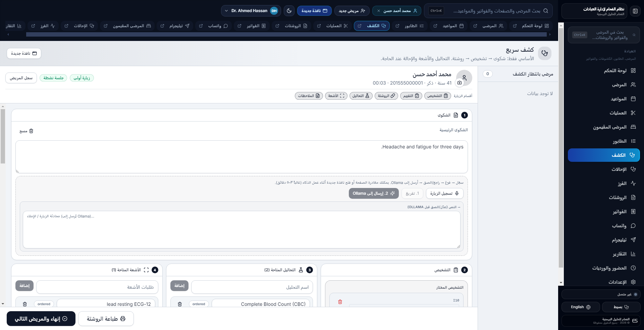This screenshot has width=644, height=330.
Task: Collapse the sidebar with the top panel icon
Action: click(x=635, y=11)
